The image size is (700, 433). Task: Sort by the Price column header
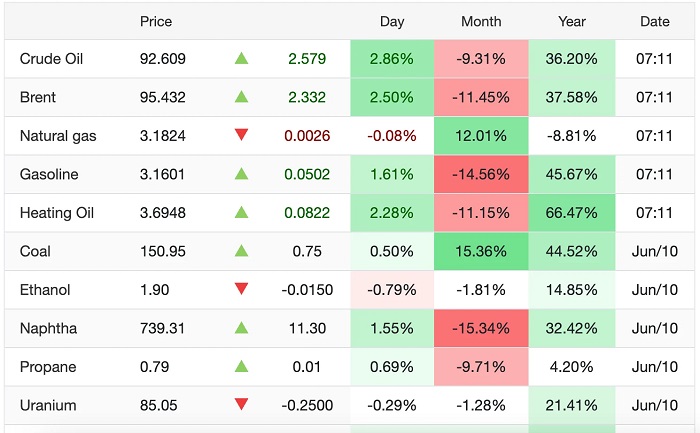point(156,21)
